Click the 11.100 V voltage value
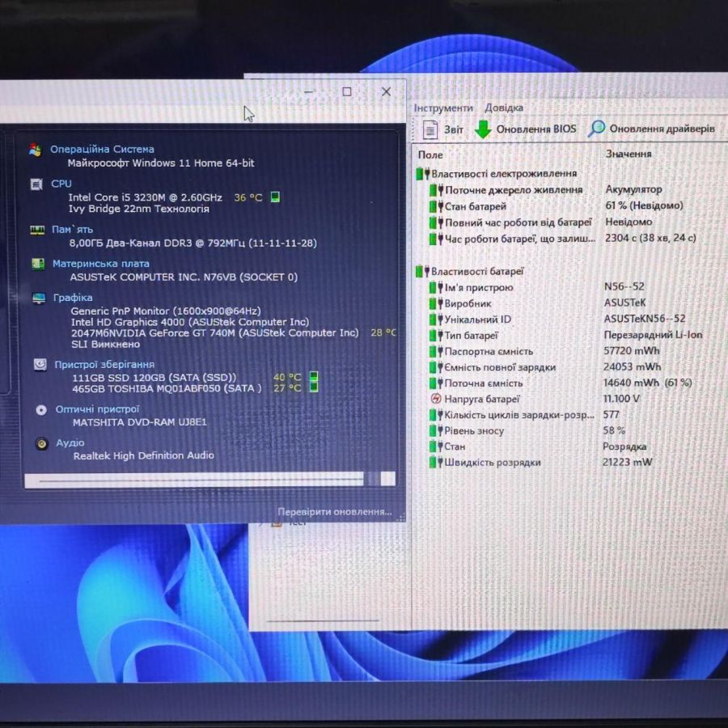 point(620,398)
